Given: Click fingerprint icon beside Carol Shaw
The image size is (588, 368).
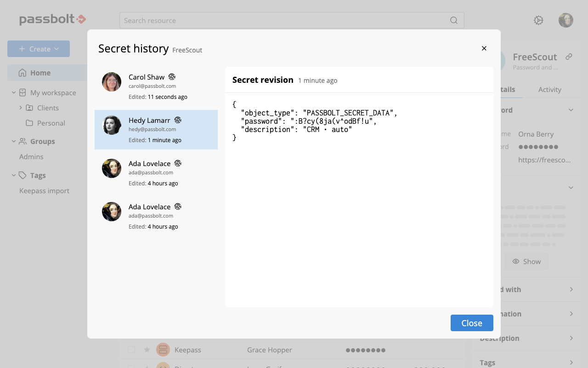Looking at the screenshot, I should pyautogui.click(x=172, y=77).
